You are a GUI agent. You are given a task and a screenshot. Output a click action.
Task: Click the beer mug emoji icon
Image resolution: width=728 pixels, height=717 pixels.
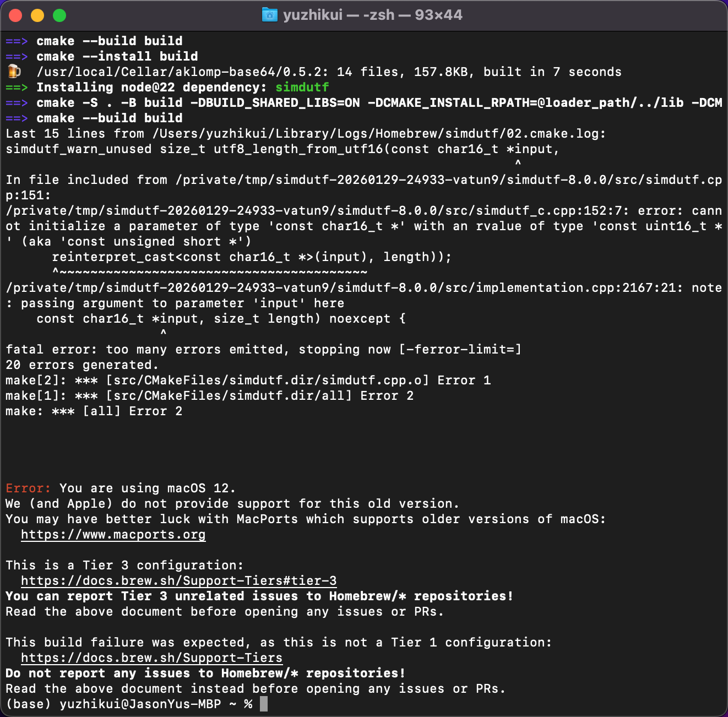click(14, 72)
